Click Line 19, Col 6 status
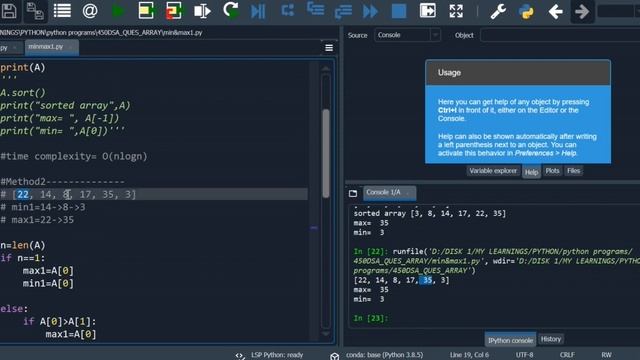The height and width of the screenshot is (360, 640). click(x=469, y=355)
